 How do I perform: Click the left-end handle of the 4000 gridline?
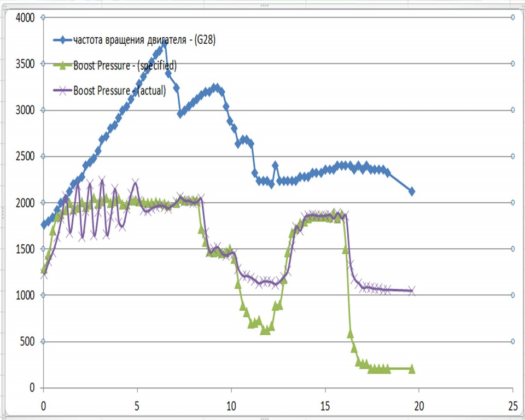coord(43,17)
